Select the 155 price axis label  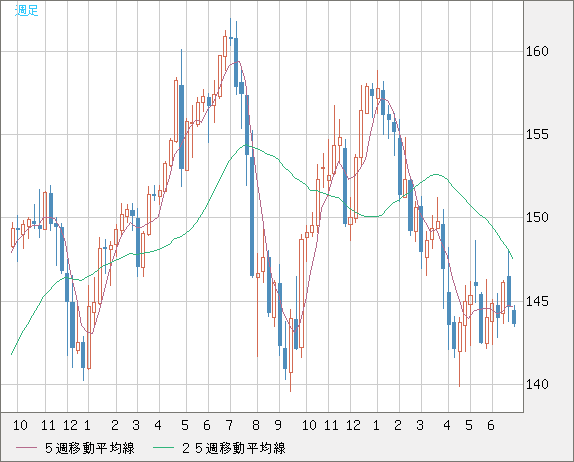537,134
